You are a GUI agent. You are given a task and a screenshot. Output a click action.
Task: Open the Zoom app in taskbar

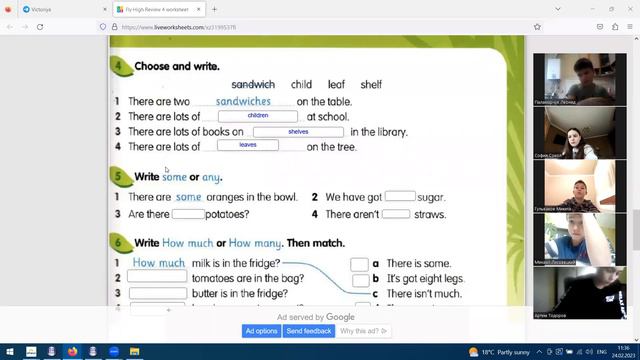(114, 351)
